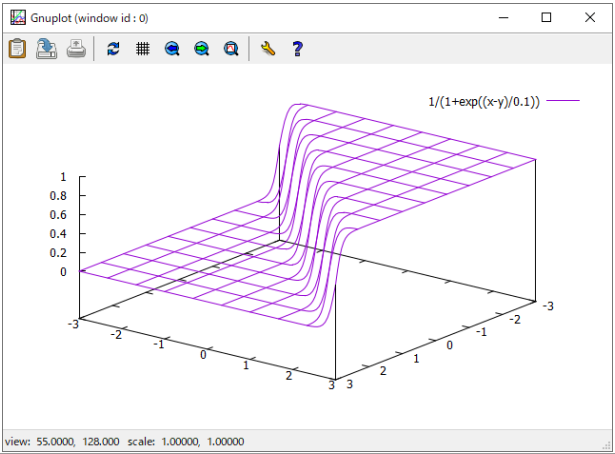Screen dimensions: 615x454
Task: Click the scale readout in status bar
Action: pos(201,441)
